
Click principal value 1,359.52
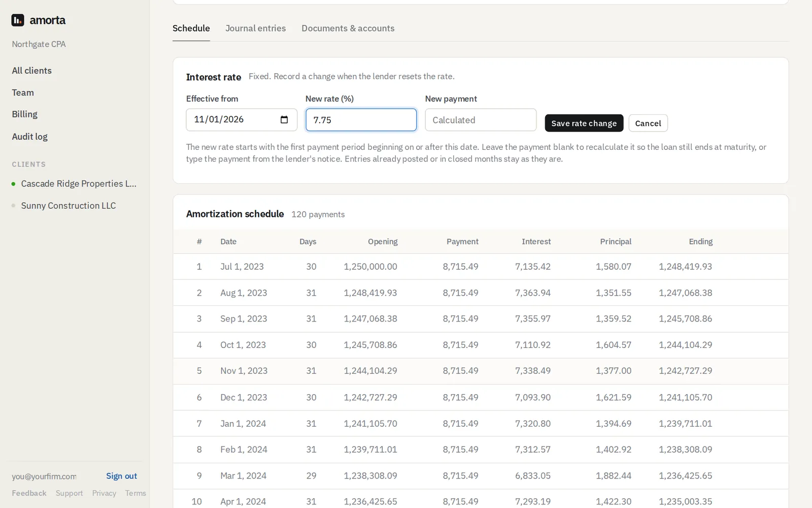(x=614, y=319)
